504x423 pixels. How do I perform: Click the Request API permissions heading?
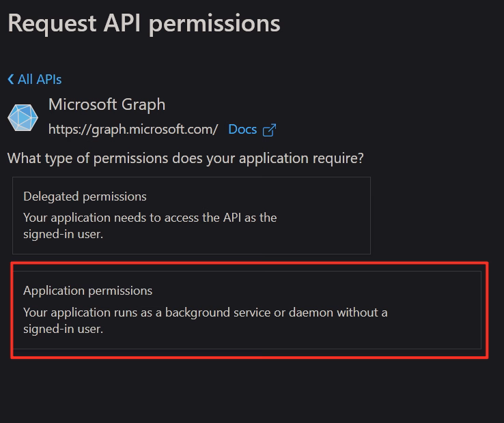(144, 23)
